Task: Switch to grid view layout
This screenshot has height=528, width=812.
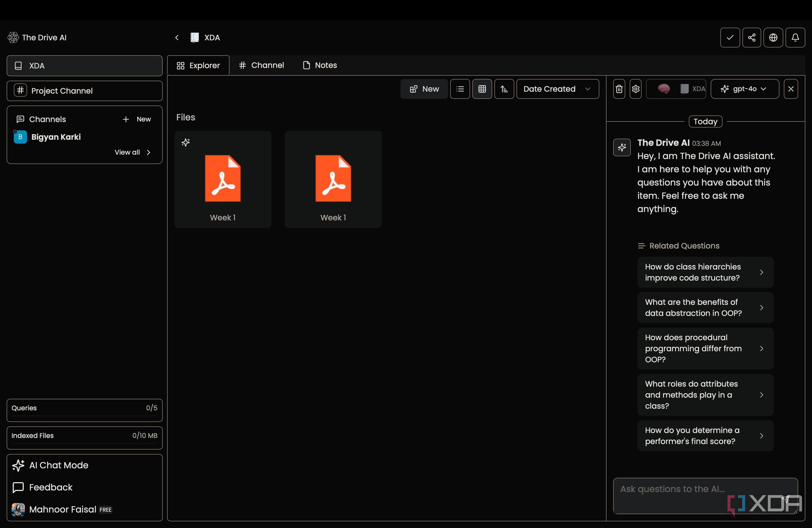Action: pyautogui.click(x=482, y=89)
